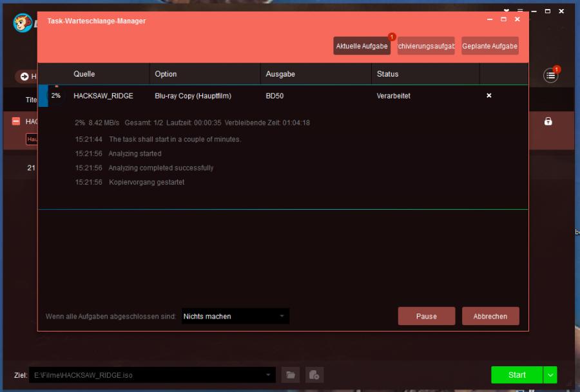Expand the green Start button dropdown arrow
Viewport: 580px width, 392px height.
click(x=550, y=375)
